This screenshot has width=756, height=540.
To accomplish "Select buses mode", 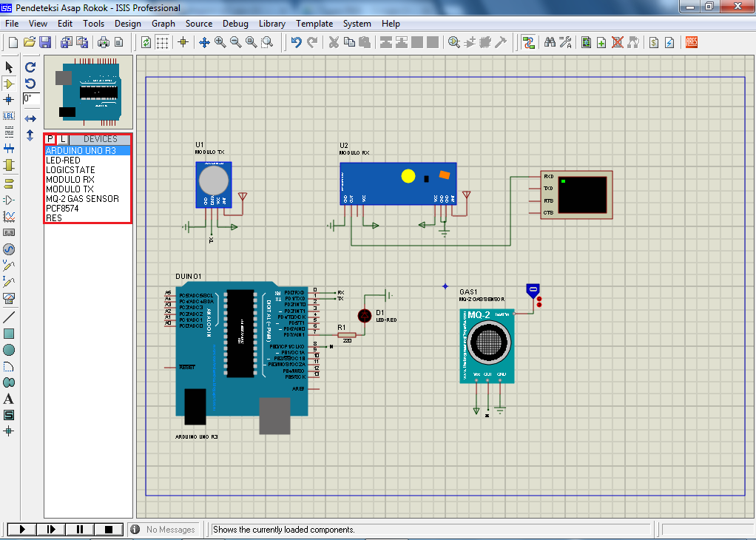I will 9,149.
